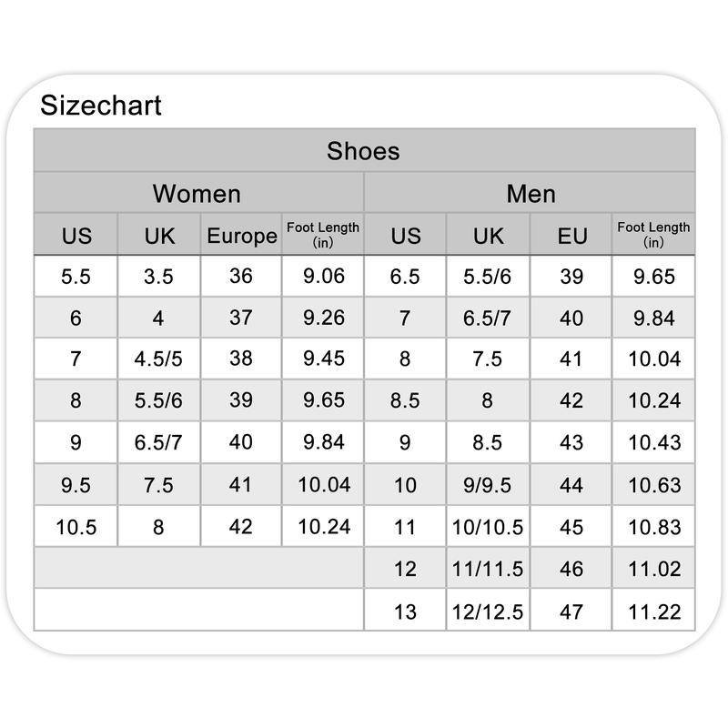
Task: Click the Shoes header row
Action: [363, 151]
